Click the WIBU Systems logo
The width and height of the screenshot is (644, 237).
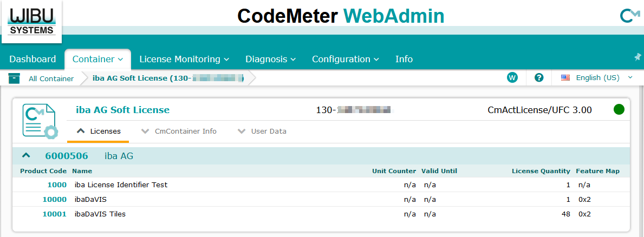coord(31,21)
